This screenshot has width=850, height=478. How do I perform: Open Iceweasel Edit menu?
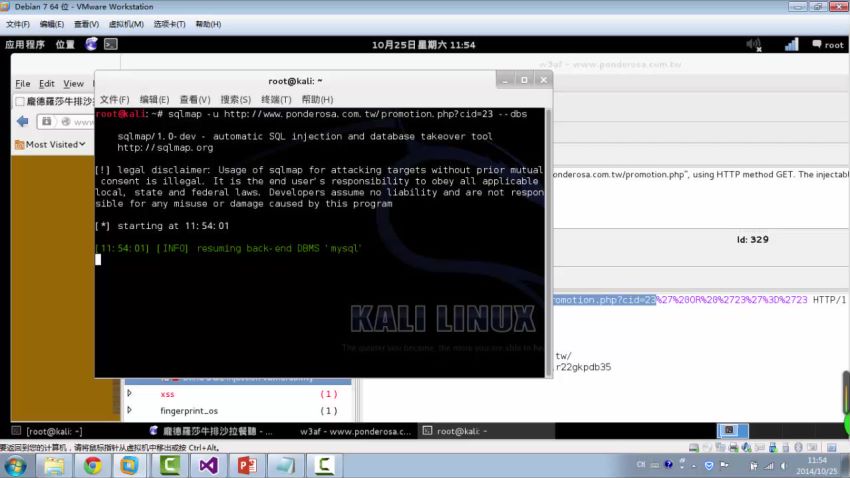pos(47,83)
